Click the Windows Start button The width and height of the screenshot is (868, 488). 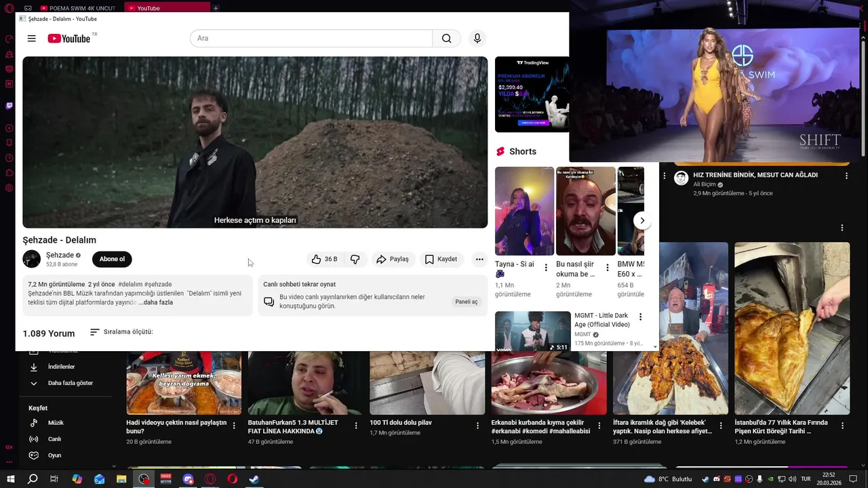(10, 479)
